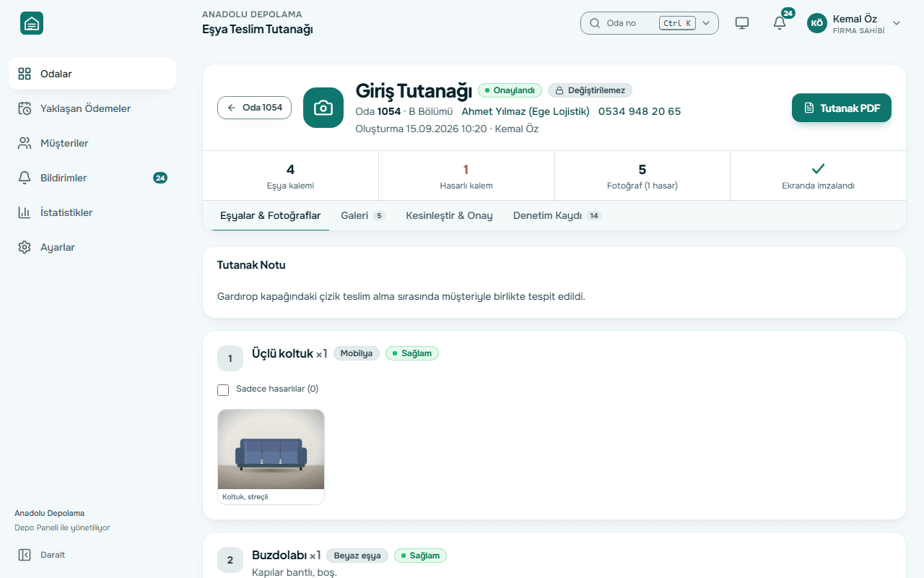Click the Beyaz eşya category tag
Viewport: 924px width, 578px height.
(357, 556)
